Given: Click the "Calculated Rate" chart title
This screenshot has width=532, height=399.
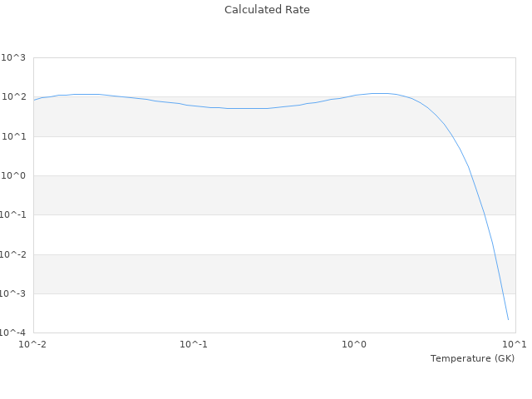Looking at the screenshot, I should pyautogui.click(x=266, y=10).
